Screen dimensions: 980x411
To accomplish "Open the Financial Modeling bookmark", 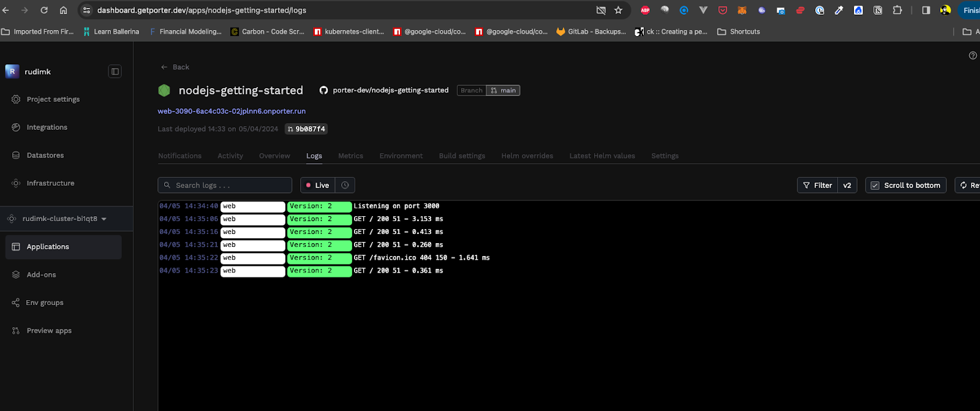I will click(186, 32).
